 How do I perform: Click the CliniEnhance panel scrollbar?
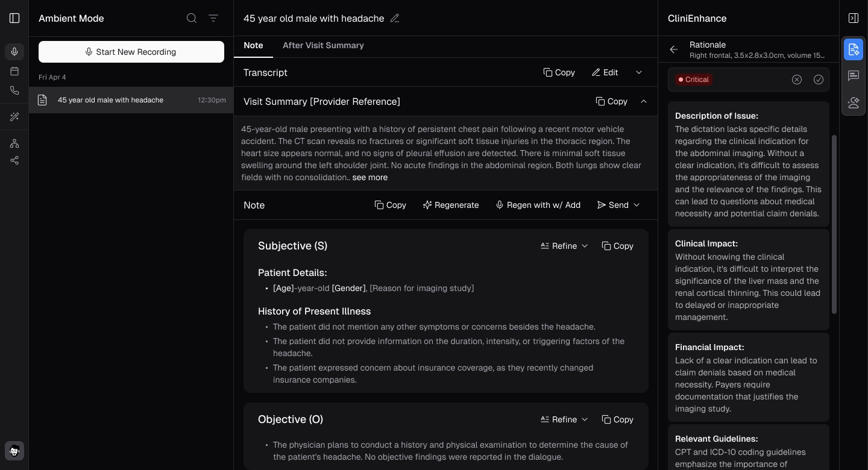[x=834, y=224]
